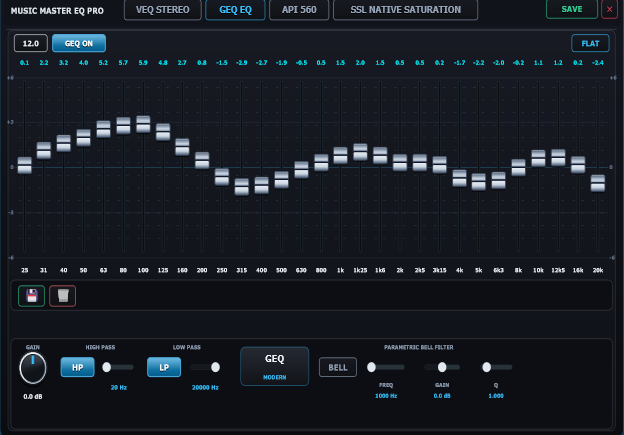Click the green SAVE button

[572, 9]
